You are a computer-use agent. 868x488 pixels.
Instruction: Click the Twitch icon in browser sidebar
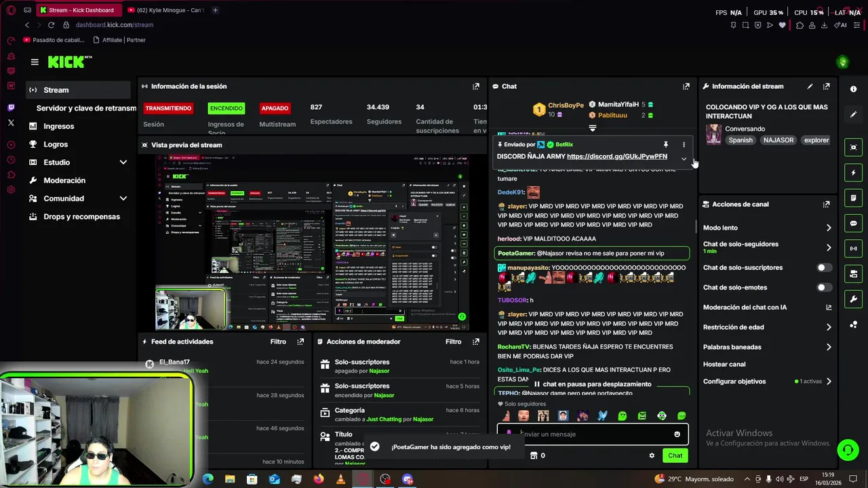point(11,108)
